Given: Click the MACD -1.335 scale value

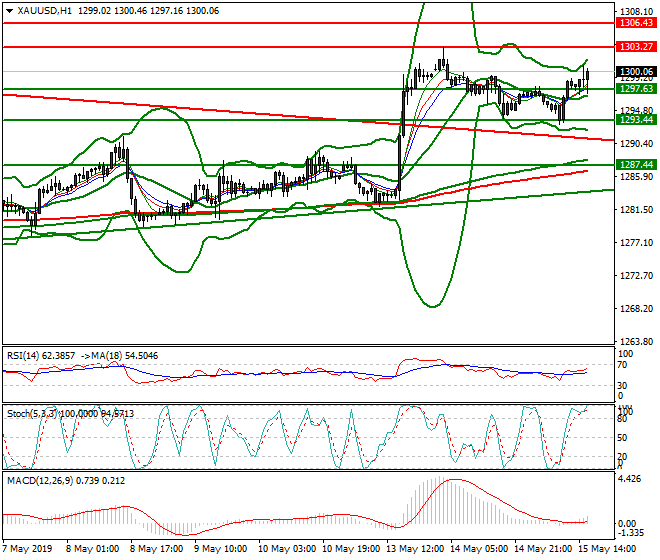Looking at the screenshot, I should pyautogui.click(x=630, y=533).
